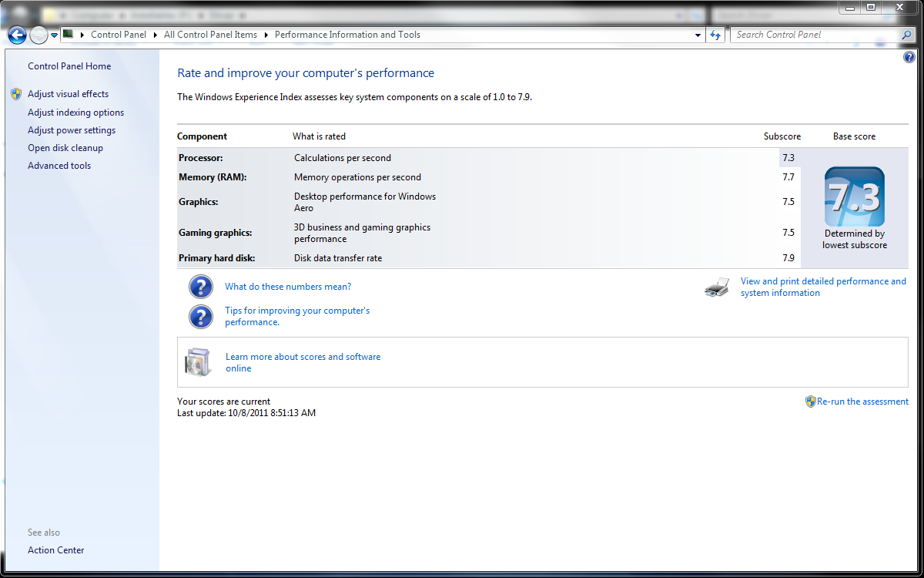This screenshot has height=578, width=924.
Task: Click the 'Memory (RAM):' component label
Action: tap(213, 177)
